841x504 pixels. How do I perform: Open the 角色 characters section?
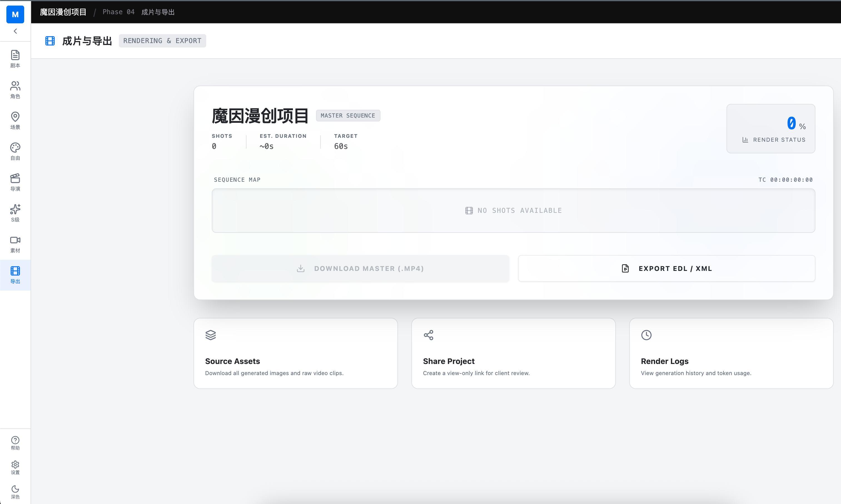pos(15,90)
